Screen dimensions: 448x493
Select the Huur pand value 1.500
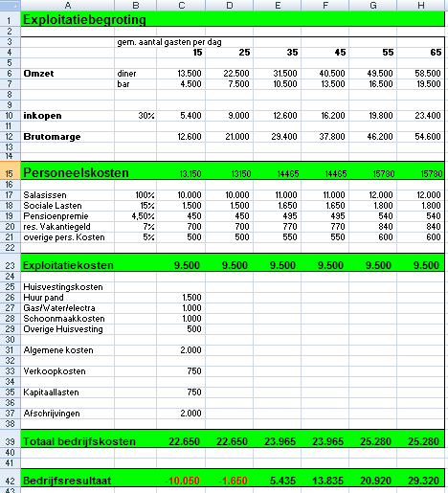(x=181, y=298)
